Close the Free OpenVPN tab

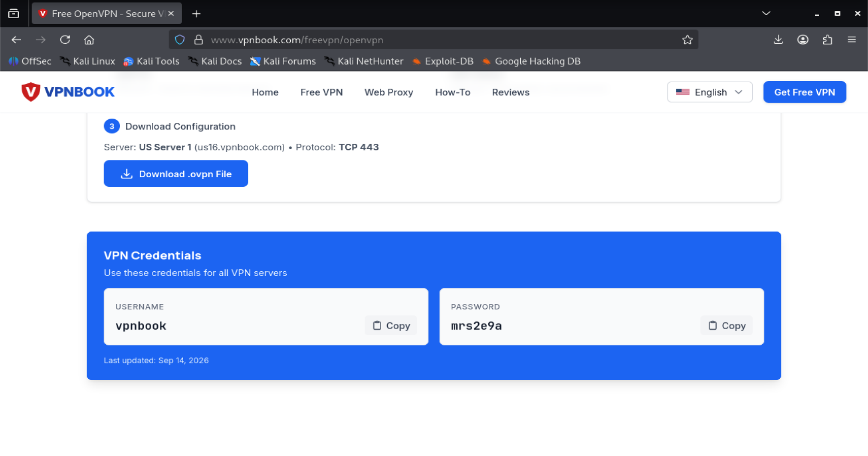pyautogui.click(x=171, y=13)
